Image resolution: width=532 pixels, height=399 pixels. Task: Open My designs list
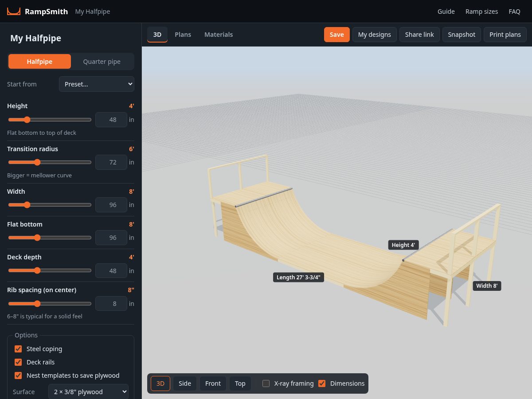point(375,35)
